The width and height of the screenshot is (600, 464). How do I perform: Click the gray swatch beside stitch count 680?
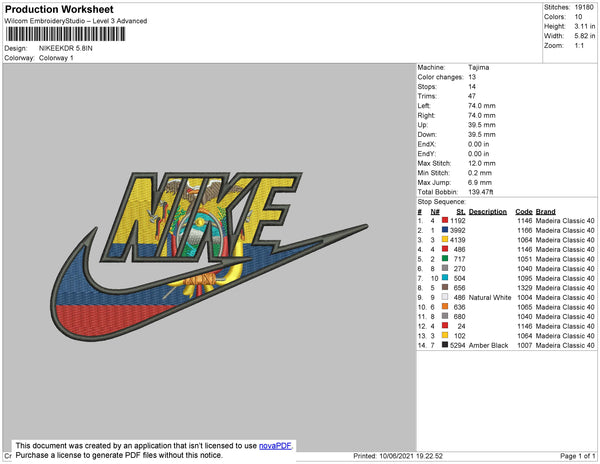[x=445, y=316]
